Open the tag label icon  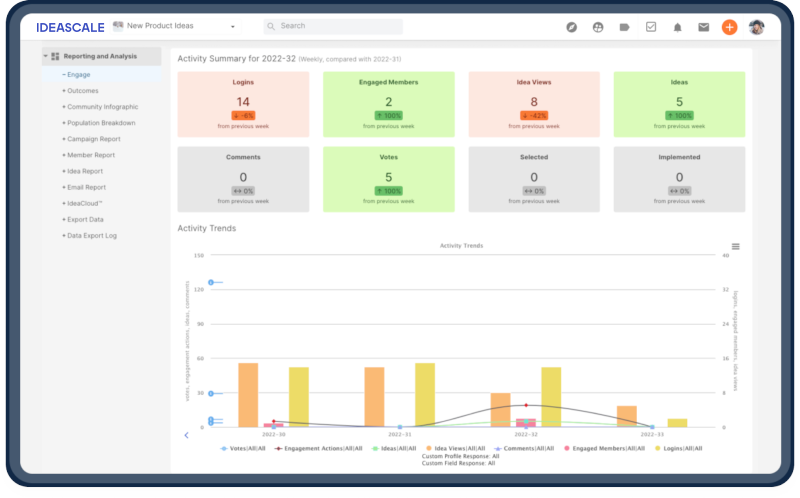[x=625, y=27]
